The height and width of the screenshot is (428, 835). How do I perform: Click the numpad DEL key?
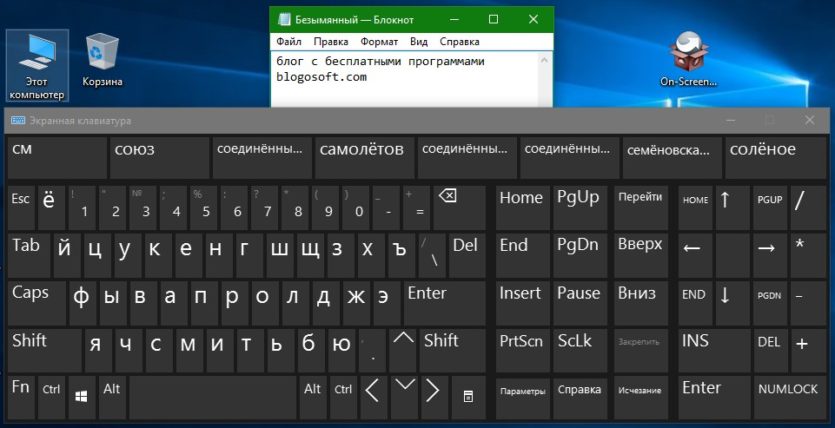tap(770, 350)
